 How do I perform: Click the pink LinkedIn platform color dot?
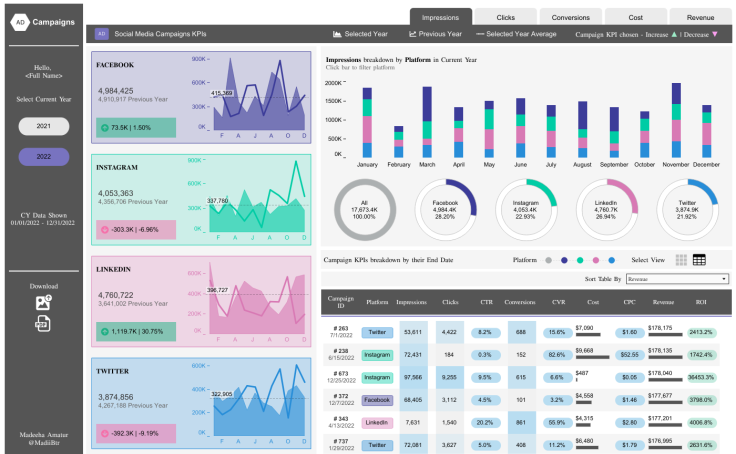(x=595, y=260)
